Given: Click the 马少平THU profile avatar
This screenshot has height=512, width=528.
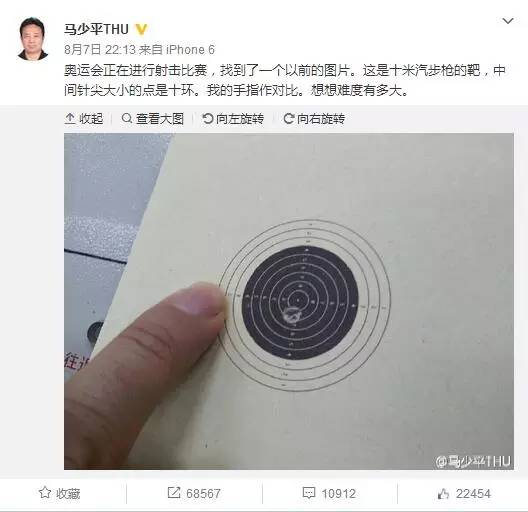Looking at the screenshot, I should (x=32, y=38).
